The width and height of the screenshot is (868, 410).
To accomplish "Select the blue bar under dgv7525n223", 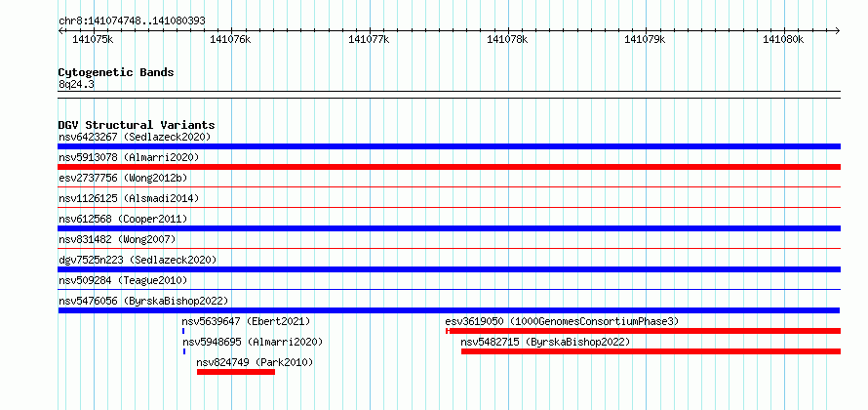I will tap(449, 269).
